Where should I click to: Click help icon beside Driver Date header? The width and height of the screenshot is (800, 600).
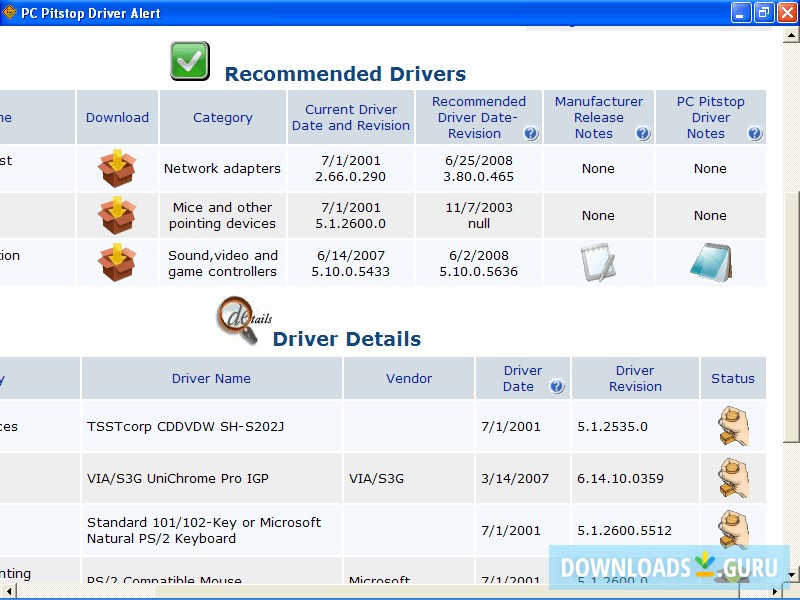click(x=556, y=387)
